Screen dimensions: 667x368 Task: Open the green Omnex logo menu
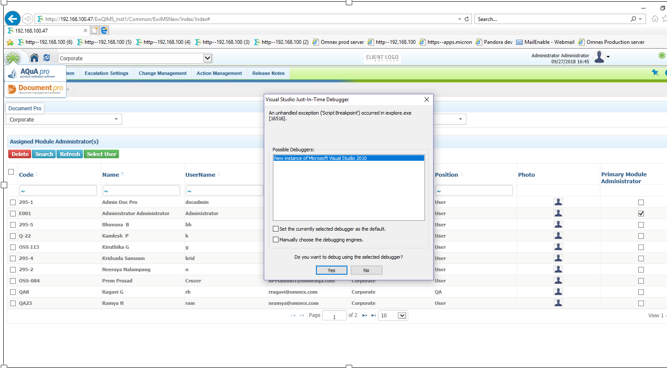pyautogui.click(x=13, y=58)
